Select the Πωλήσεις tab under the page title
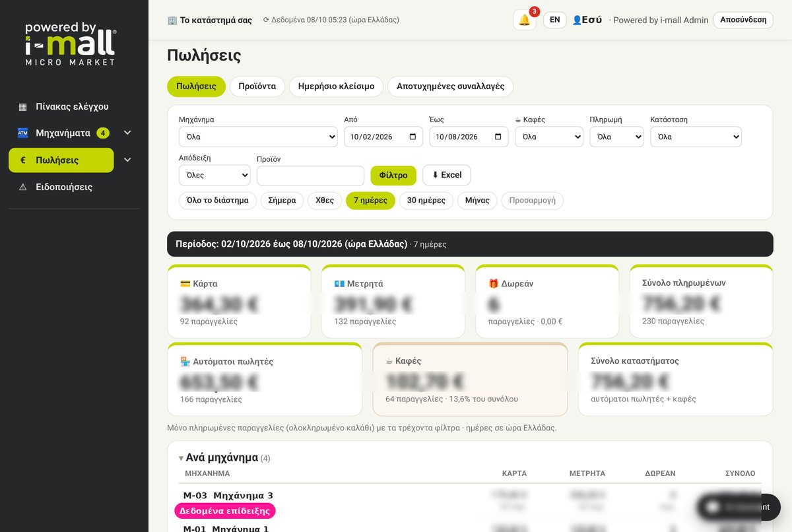The width and height of the screenshot is (792, 532). 196,86
